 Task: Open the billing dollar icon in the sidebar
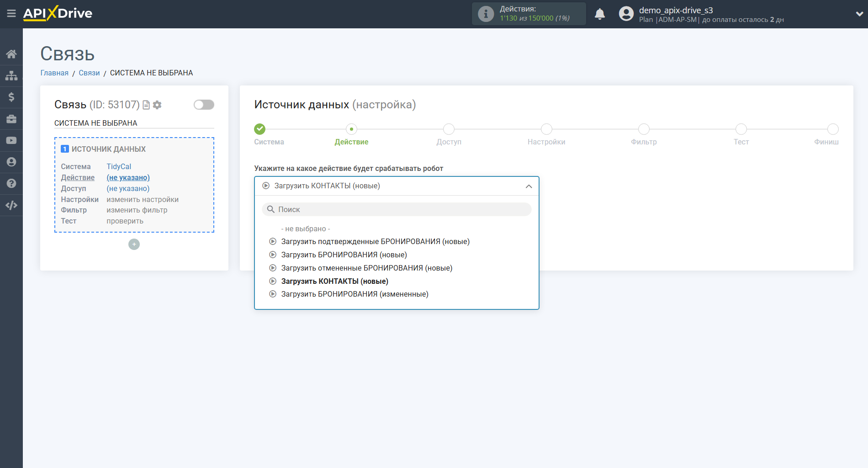(x=11, y=97)
